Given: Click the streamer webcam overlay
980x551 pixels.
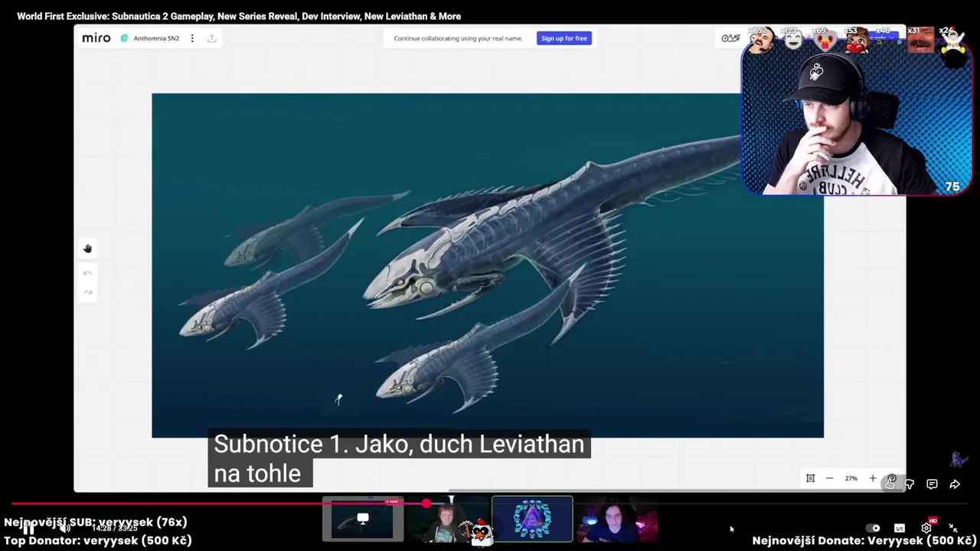Looking at the screenshot, I should [x=857, y=119].
